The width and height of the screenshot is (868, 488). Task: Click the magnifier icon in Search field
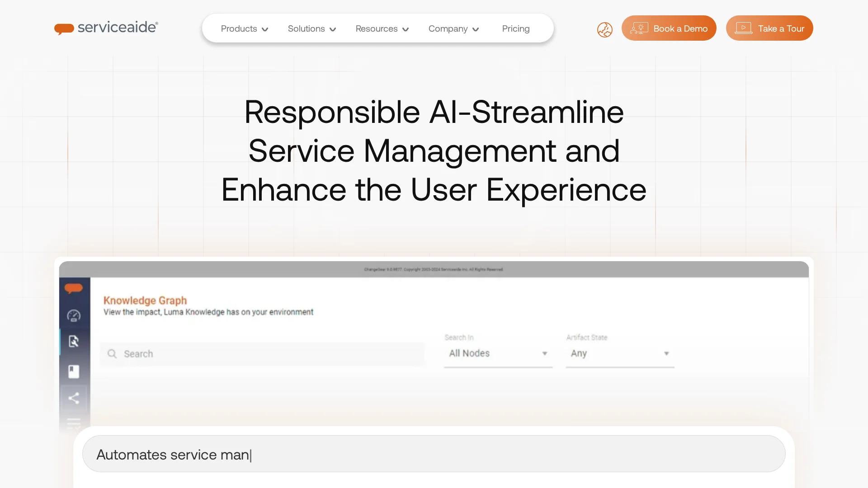tap(112, 354)
